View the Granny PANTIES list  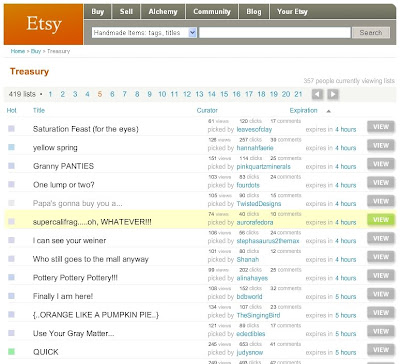click(381, 164)
